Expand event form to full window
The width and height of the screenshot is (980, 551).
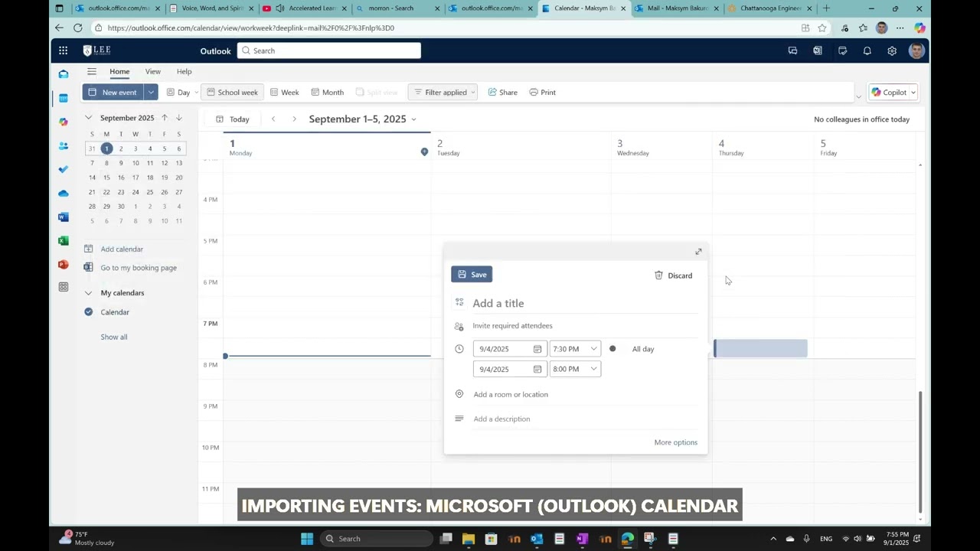698,252
